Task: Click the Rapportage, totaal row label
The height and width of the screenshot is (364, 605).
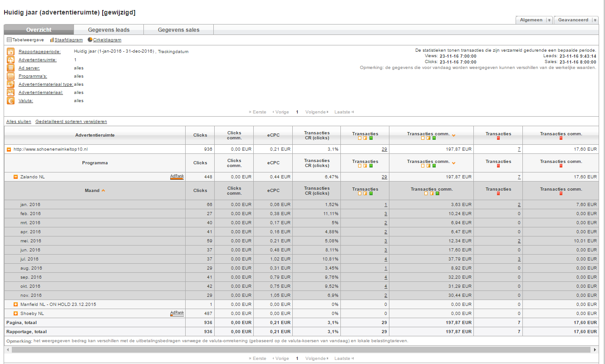Action: click(26, 332)
